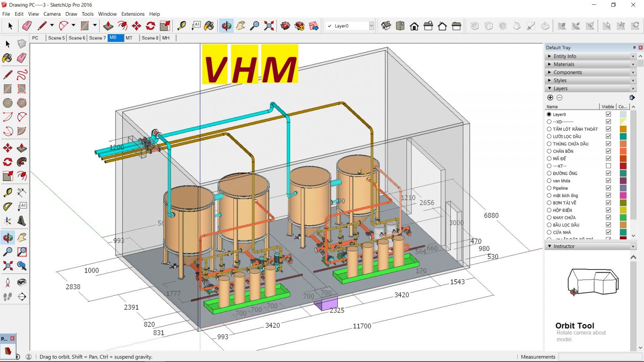Choose the Rotate tool in top toolbar
Image resolution: width=644 pixels, height=362 pixels.
[x=151, y=26]
